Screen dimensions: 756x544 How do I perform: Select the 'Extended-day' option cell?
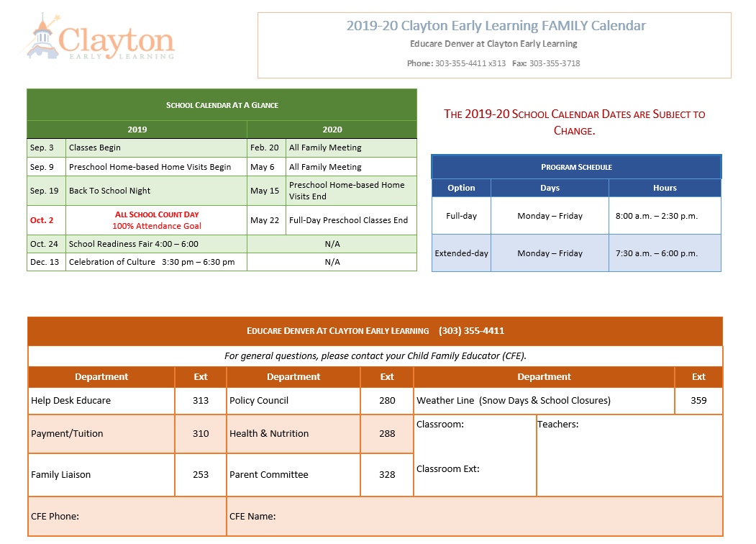[461, 253]
